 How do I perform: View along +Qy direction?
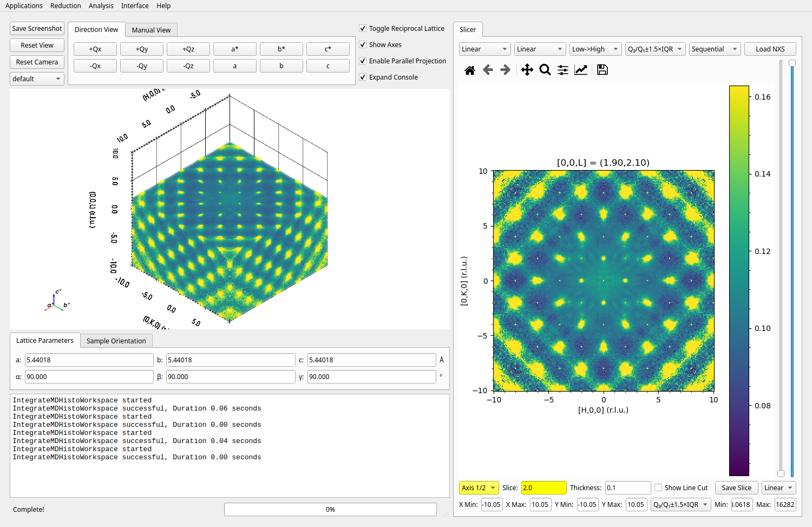pos(142,49)
